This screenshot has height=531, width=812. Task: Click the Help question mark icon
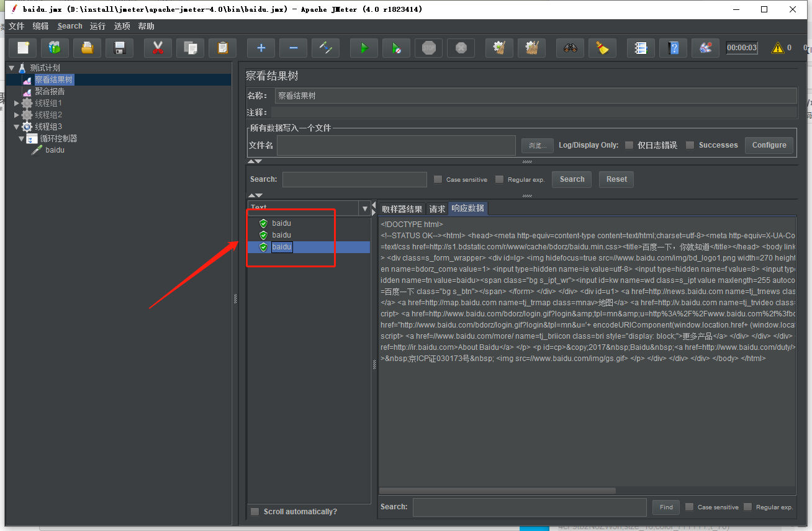[x=673, y=48]
